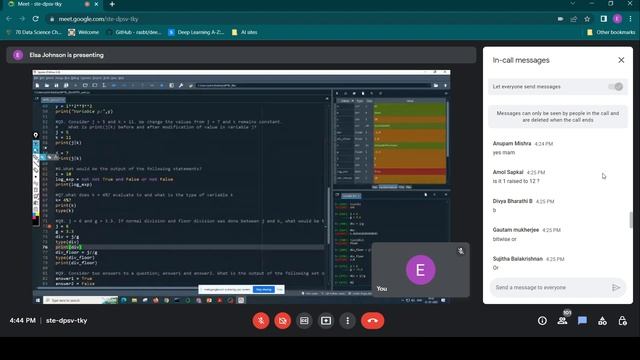640x360 pixels.
Task: Click the self-view tile labeled You
Action: [x=420, y=270]
